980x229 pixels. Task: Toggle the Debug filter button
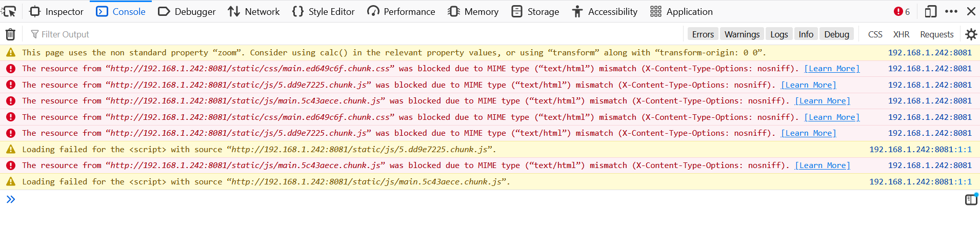(836, 34)
